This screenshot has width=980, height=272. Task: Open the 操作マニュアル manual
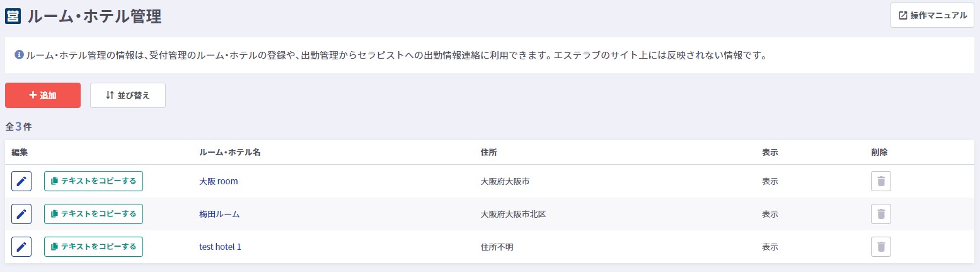click(x=932, y=16)
